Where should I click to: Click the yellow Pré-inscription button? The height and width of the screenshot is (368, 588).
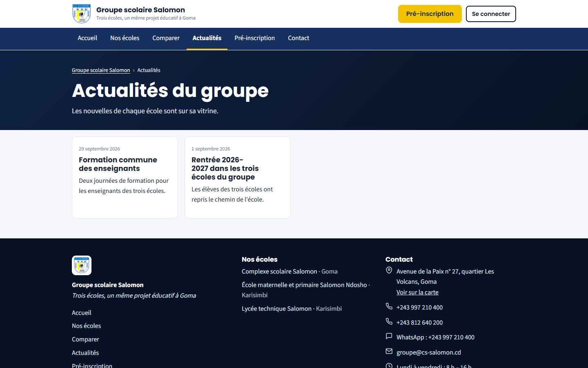tap(430, 14)
